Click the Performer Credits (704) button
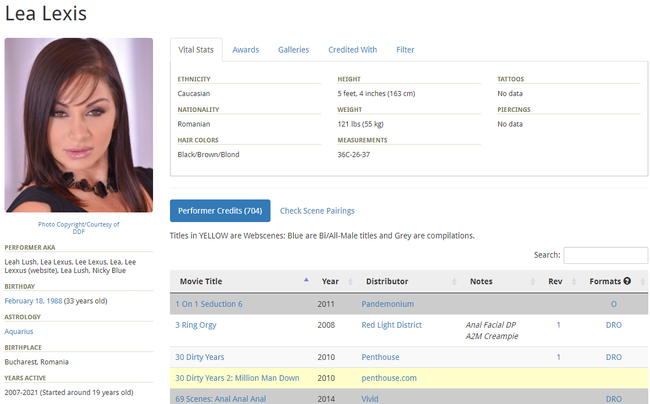This screenshot has height=404, width=650. pos(220,210)
